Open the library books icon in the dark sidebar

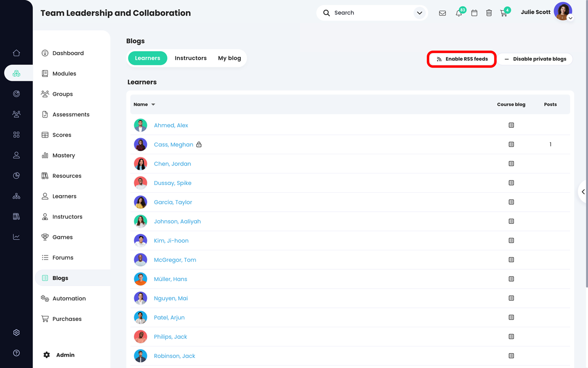coord(16,216)
